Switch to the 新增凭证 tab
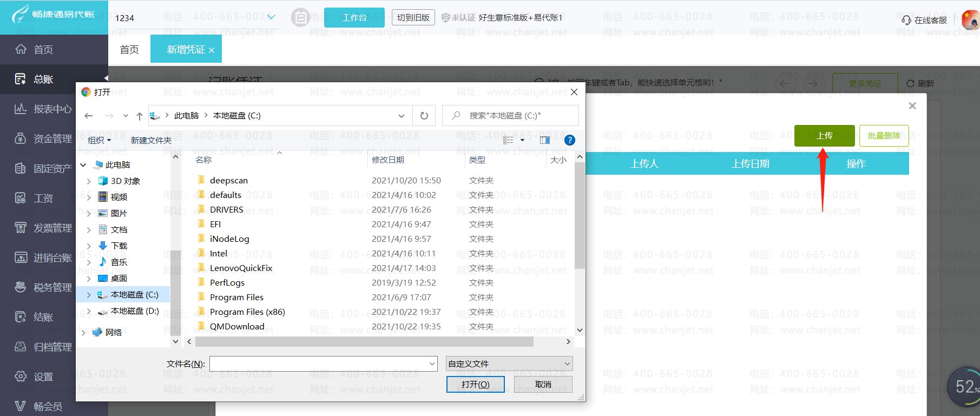Viewport: 980px width, 416px height. click(x=186, y=49)
